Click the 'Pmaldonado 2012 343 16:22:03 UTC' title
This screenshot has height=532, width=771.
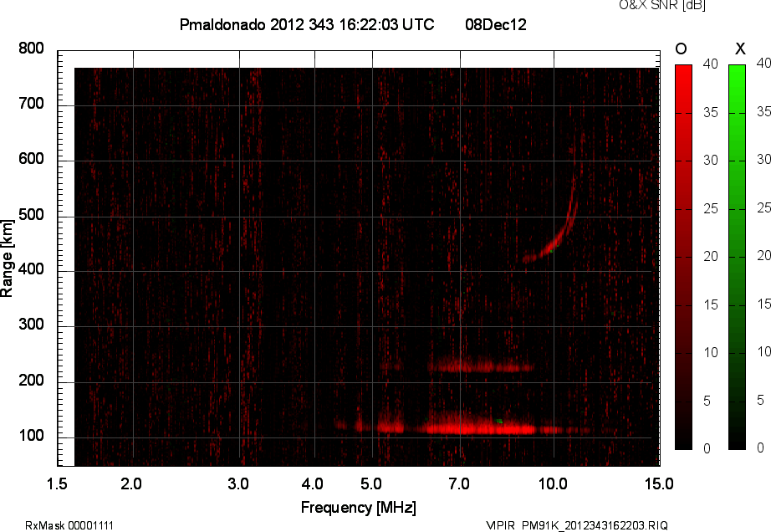pos(307,24)
